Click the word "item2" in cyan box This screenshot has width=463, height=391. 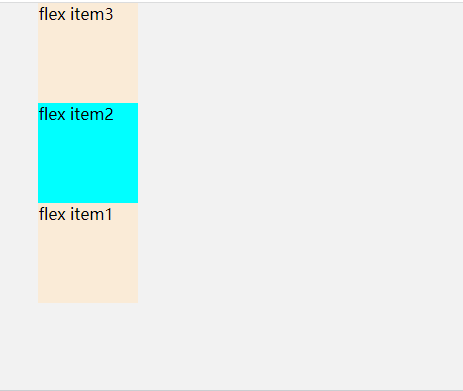click(x=92, y=114)
